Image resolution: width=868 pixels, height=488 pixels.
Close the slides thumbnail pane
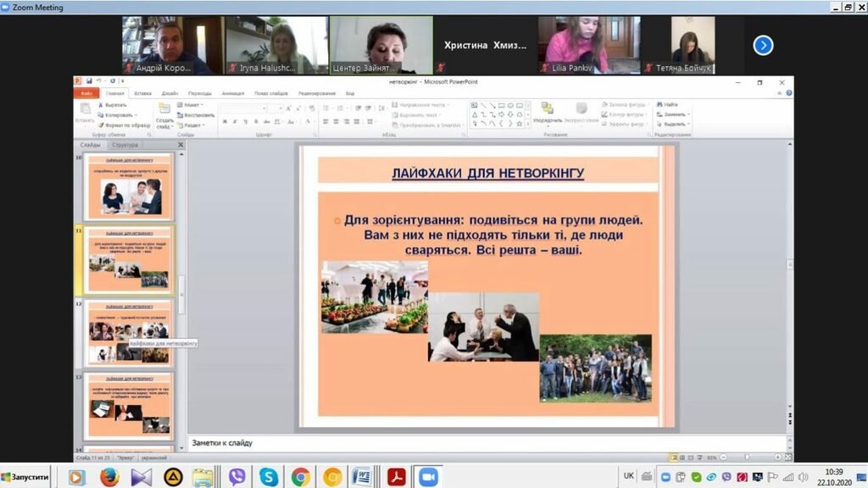[x=181, y=145]
